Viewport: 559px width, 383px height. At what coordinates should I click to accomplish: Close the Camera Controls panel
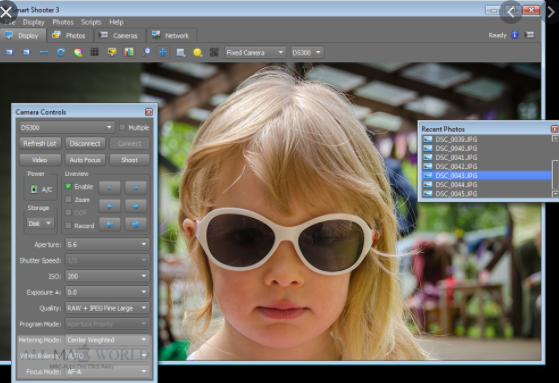pyautogui.click(x=149, y=112)
